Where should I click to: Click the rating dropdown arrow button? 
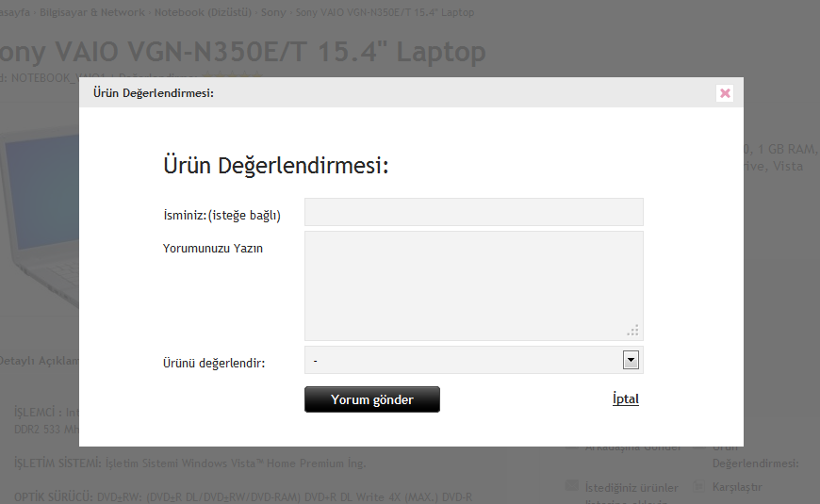(631, 360)
